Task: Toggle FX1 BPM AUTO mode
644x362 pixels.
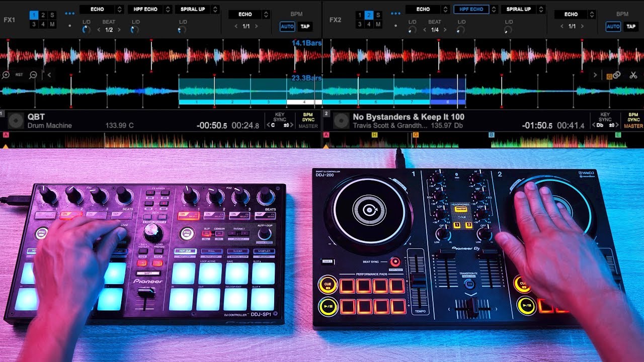Action: pyautogui.click(x=287, y=27)
